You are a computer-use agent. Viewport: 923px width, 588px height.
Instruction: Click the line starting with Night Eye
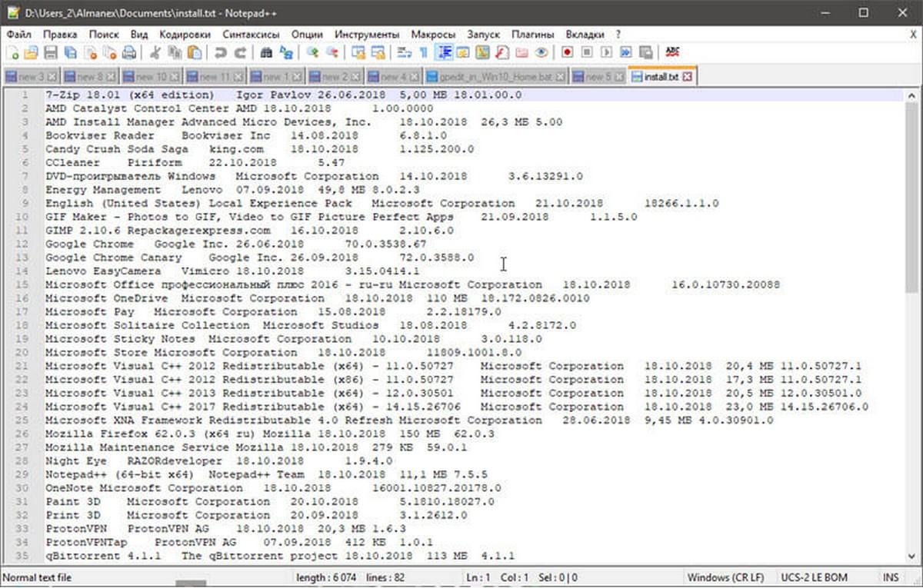tap(218, 460)
